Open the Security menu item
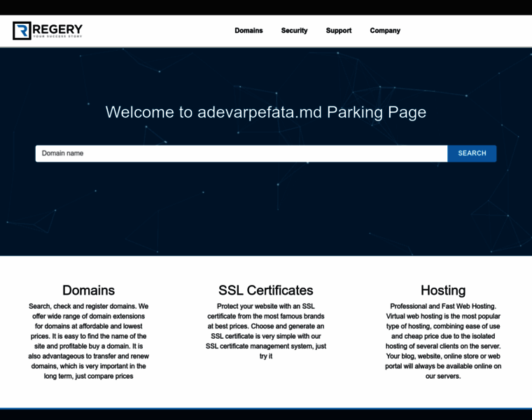The width and height of the screenshot is (532, 420). 294,31
